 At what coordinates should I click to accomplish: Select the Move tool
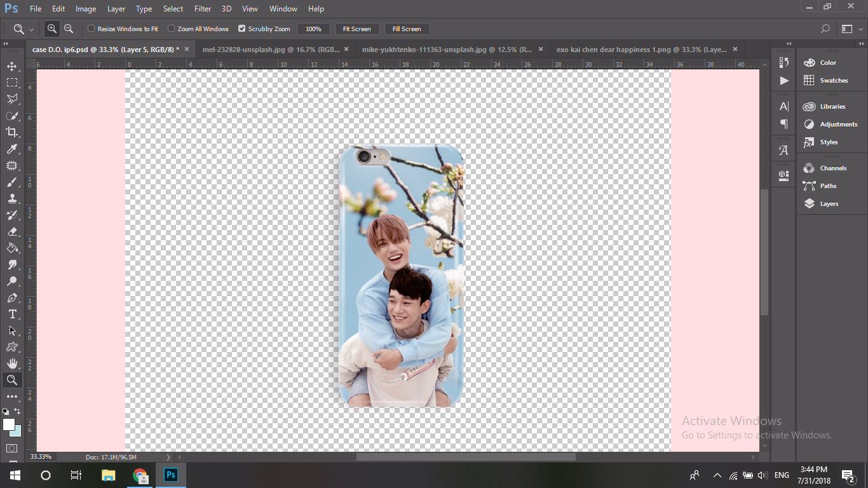point(12,66)
